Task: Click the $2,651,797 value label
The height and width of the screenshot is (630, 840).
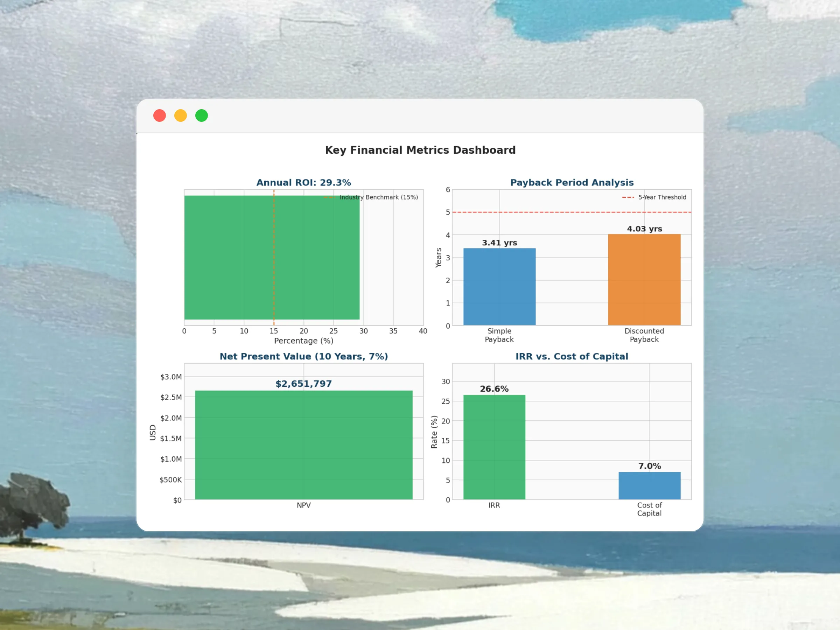Action: (x=303, y=384)
